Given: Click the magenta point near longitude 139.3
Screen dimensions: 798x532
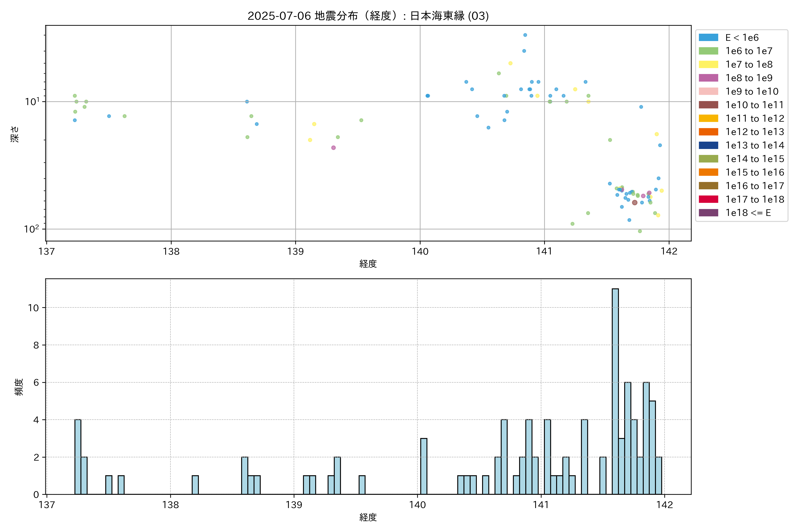Looking at the screenshot, I should coord(334,148).
